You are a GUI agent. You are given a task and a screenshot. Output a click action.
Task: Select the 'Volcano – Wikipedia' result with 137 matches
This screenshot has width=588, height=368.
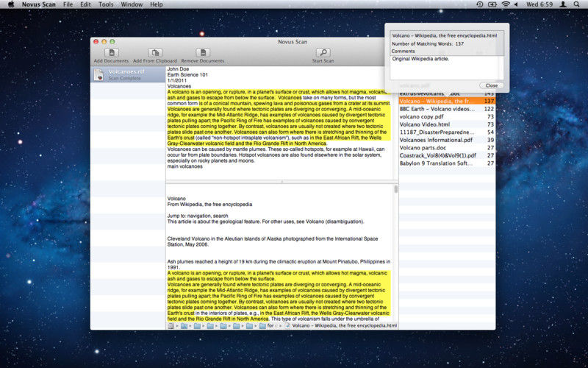tap(447, 102)
